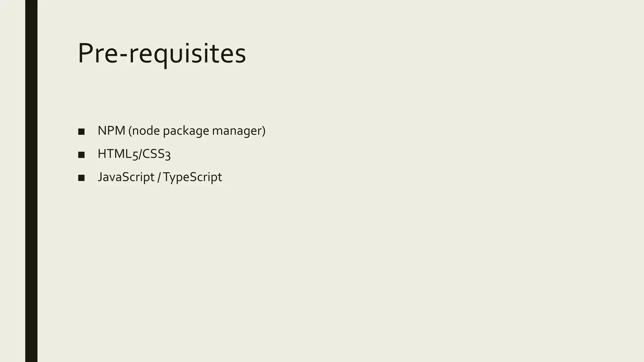
Task: Click the word HTML5
Action: click(x=118, y=154)
